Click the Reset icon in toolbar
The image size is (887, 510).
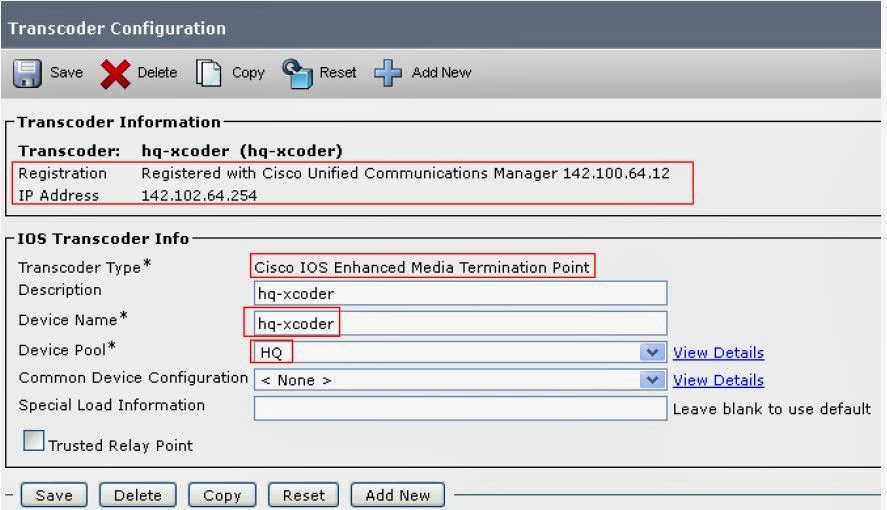point(298,74)
